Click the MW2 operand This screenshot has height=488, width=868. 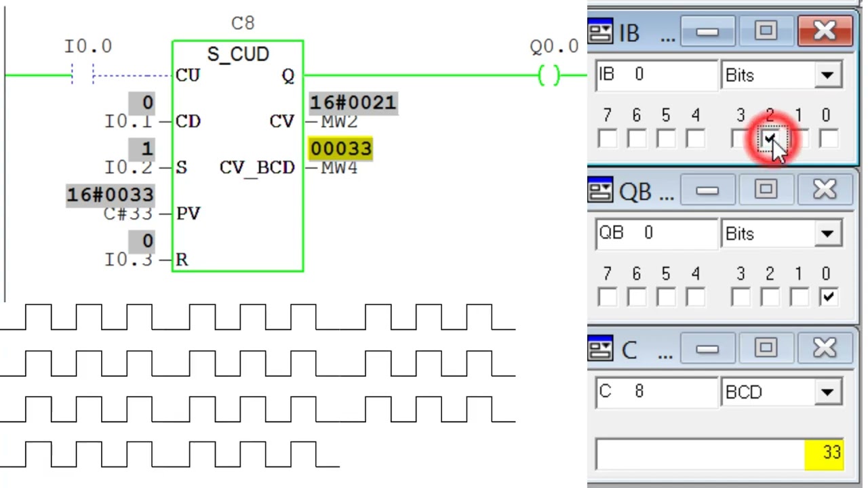point(340,121)
